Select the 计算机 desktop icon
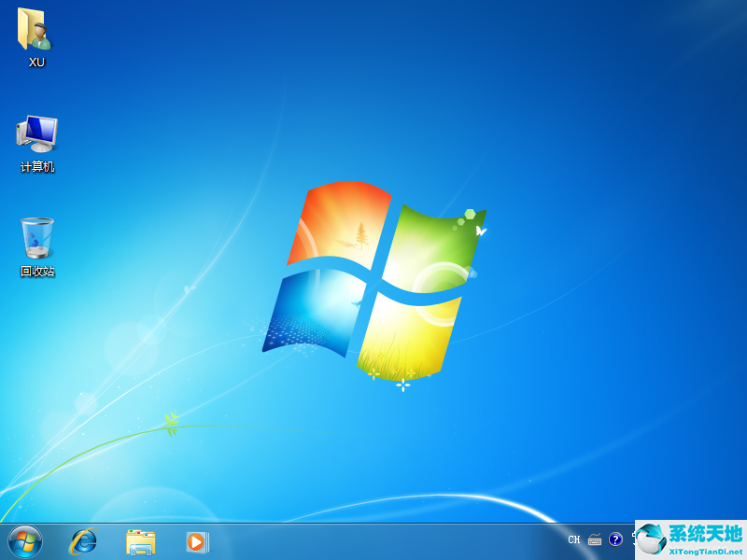Image resolution: width=747 pixels, height=560 pixels. coord(35,133)
